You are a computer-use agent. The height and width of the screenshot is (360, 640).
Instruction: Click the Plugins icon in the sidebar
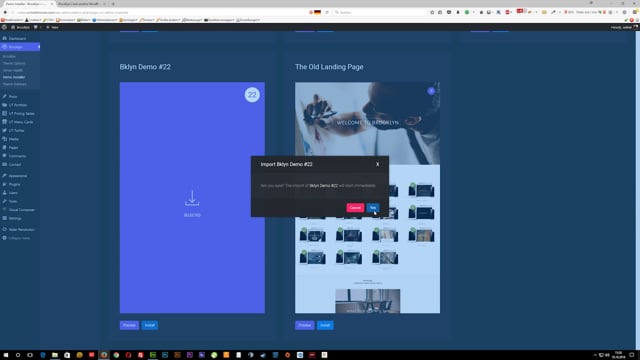[x=4, y=184]
